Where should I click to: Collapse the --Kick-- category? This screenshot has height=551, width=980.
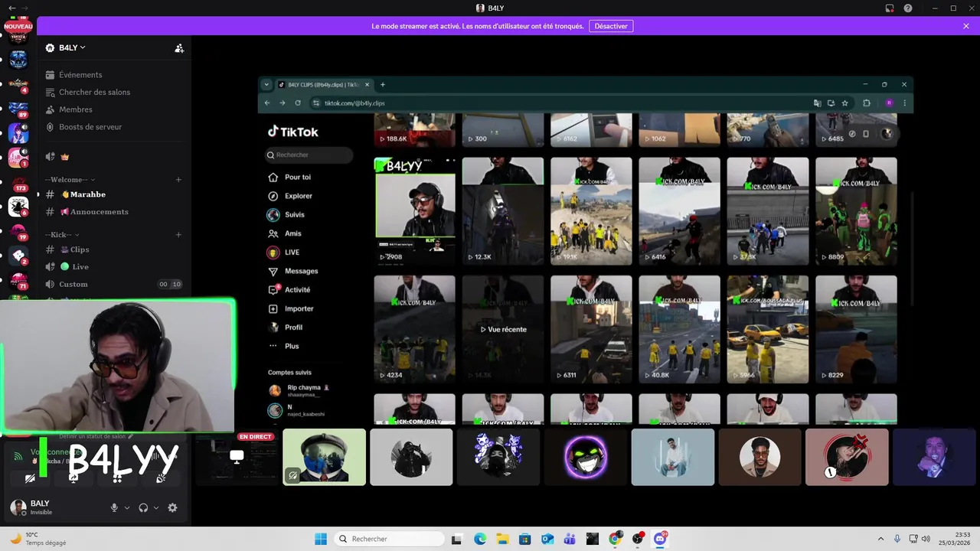(x=63, y=235)
